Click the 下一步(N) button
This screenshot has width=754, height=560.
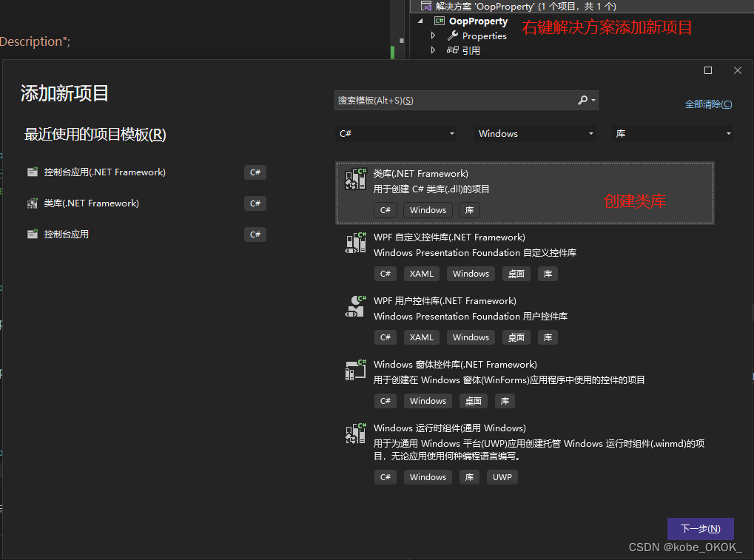pos(701,529)
